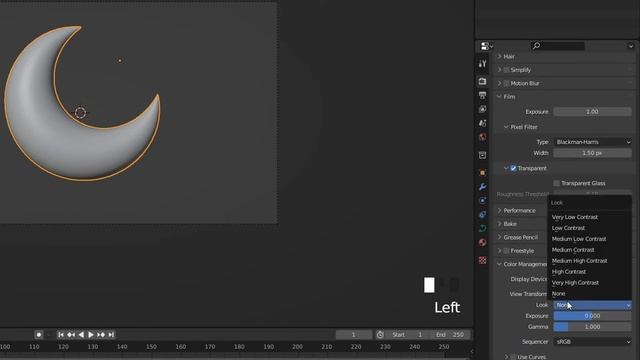This screenshot has width=640, height=360.
Task: Click the properties search box
Action: coord(558,46)
